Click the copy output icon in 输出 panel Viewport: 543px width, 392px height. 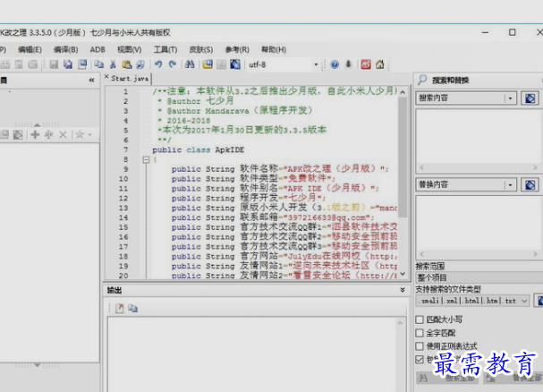pyautogui.click(x=132, y=308)
